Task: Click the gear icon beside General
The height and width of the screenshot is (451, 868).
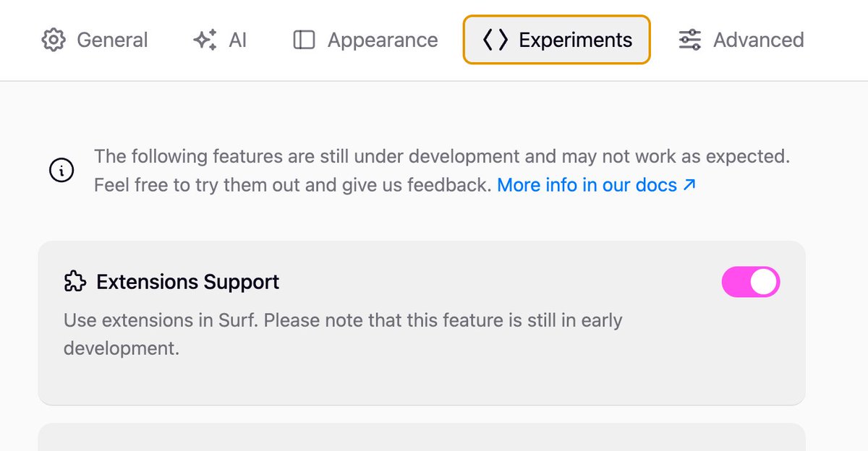Action: tap(53, 40)
